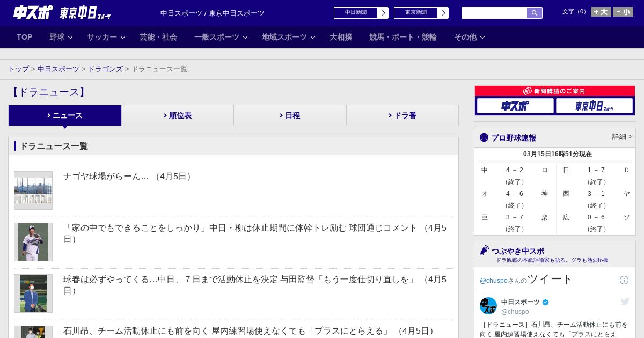
Task: Switch to ドラ番 tab
Action: [x=402, y=115]
